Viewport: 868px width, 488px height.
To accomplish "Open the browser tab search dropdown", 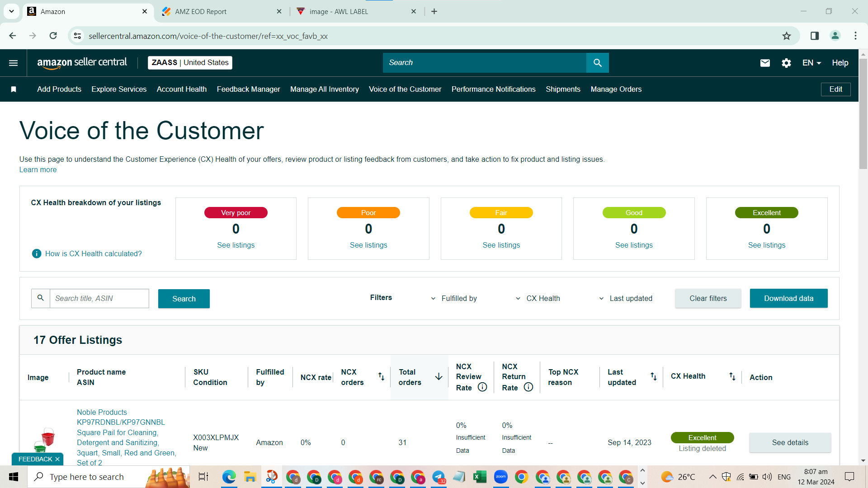I will click(x=11, y=11).
